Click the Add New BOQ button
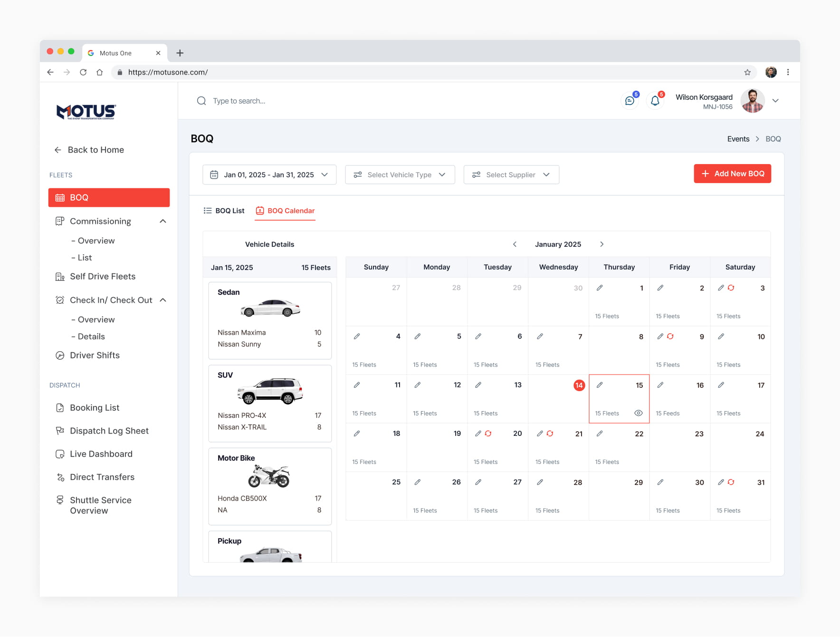 pyautogui.click(x=732, y=174)
